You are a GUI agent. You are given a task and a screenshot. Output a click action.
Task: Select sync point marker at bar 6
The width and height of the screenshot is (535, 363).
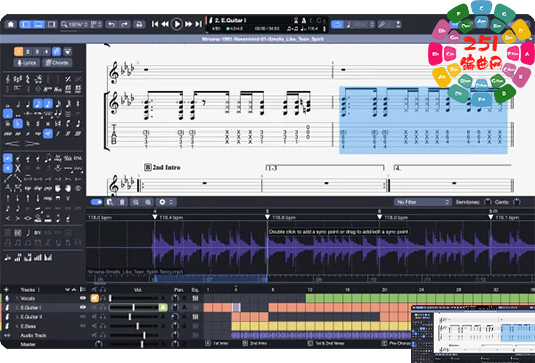(x=379, y=217)
